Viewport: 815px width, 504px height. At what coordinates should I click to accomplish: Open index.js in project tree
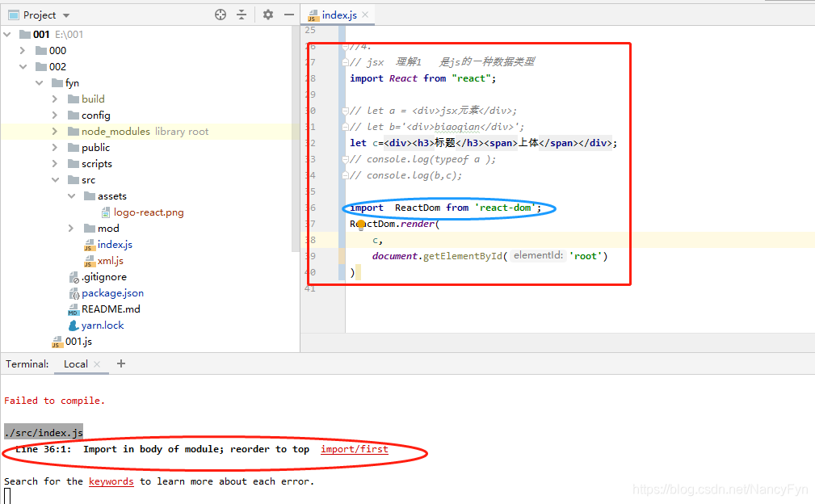pos(115,244)
